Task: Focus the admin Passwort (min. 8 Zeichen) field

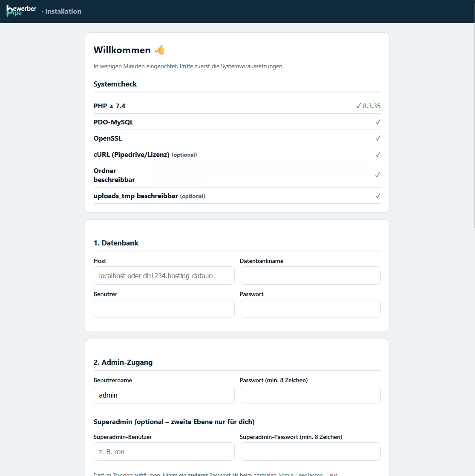Action: (x=310, y=395)
